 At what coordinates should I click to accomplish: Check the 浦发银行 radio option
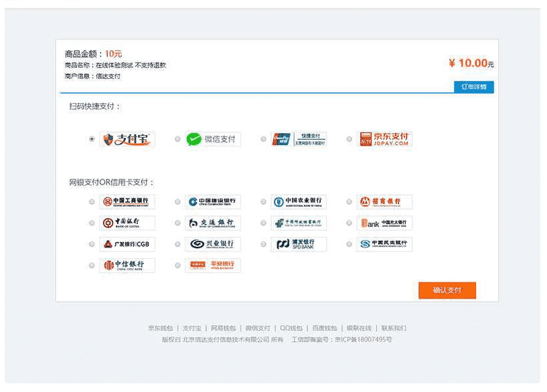263,244
